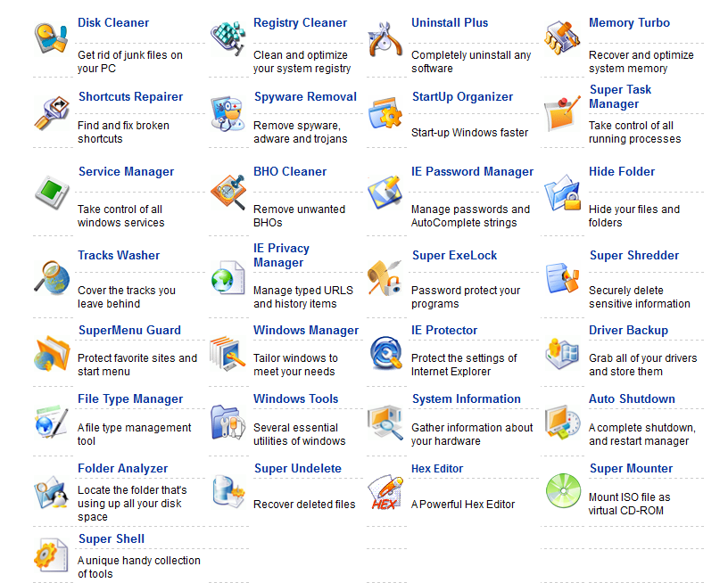Open the Super Undelete link

pos(298,468)
